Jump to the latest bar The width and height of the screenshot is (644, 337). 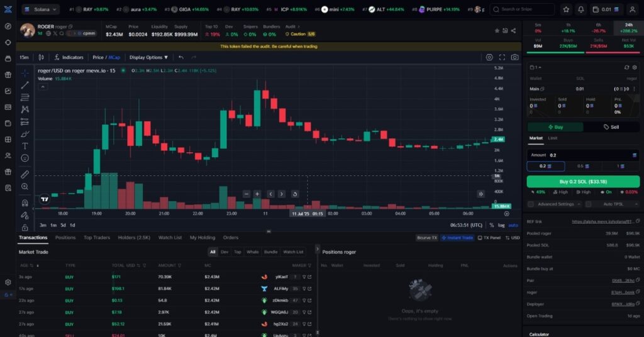(480, 194)
